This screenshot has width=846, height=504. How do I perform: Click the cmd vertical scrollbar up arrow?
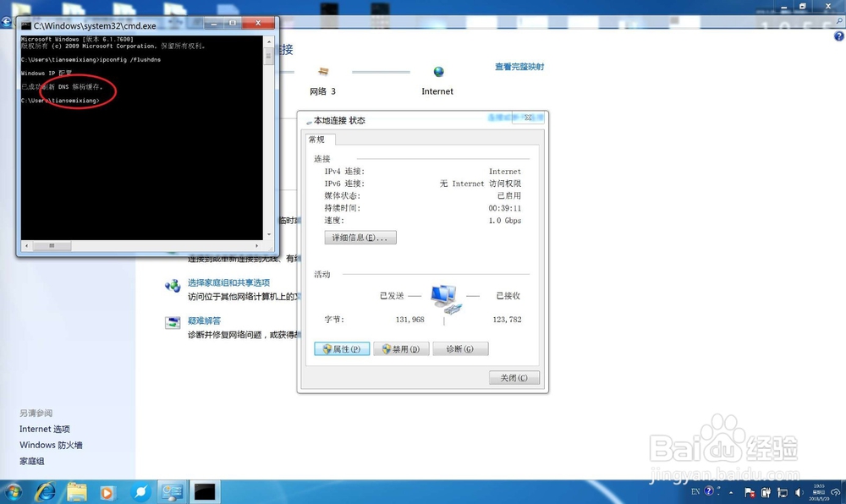point(269,42)
